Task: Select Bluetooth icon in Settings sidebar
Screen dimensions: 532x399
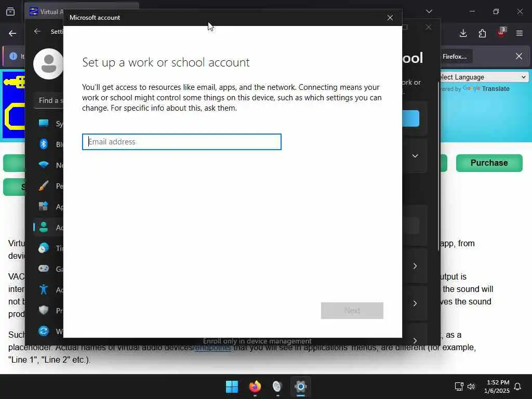Action: (x=44, y=144)
